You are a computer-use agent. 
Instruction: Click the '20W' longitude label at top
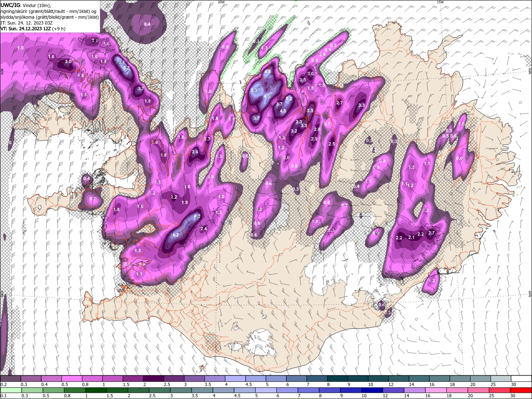[222, 2]
